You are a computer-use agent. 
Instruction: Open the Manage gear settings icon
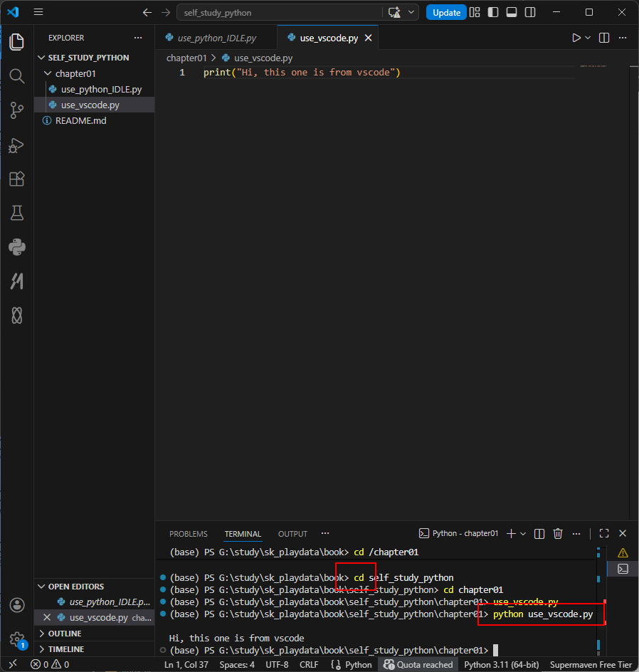(x=16, y=639)
